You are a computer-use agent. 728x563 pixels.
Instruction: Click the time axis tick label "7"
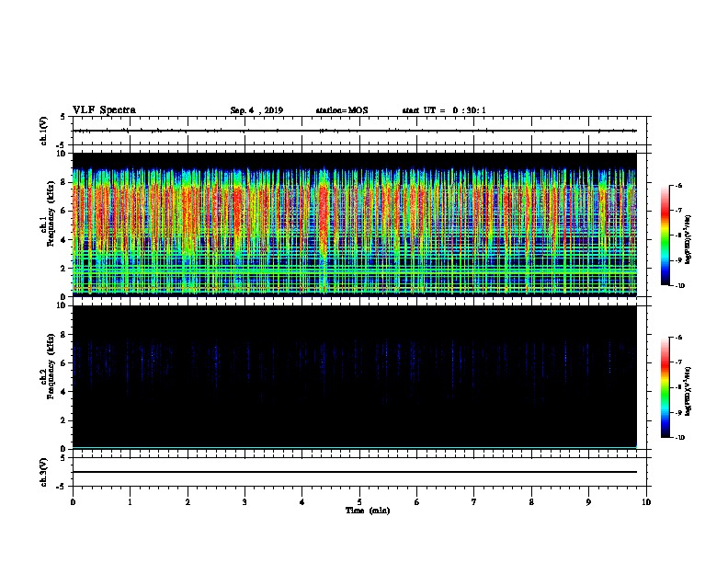(474, 502)
